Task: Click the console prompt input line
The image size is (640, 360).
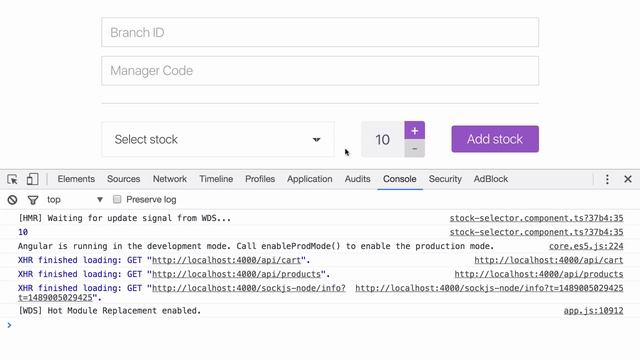Action: click(320, 325)
